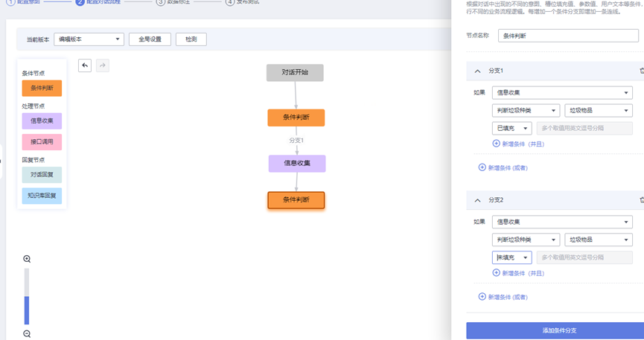Open the 当前版本 编辑版本 dropdown
This screenshot has width=644, height=340.
click(x=89, y=39)
